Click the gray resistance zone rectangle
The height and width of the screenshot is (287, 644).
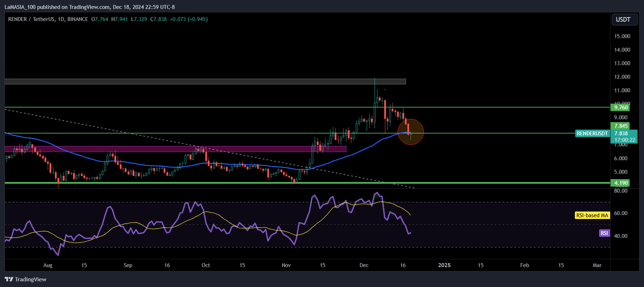[x=205, y=82]
